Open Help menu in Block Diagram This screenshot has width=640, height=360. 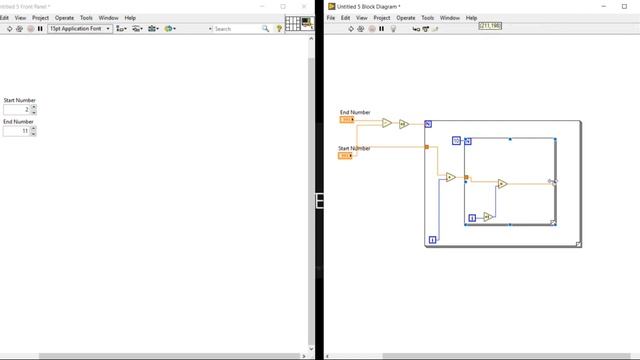coord(471,18)
